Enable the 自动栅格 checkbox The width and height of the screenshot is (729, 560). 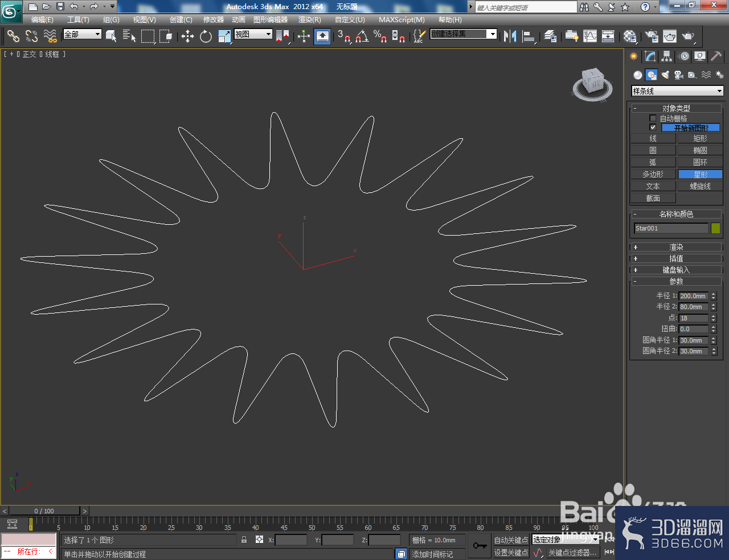pyautogui.click(x=653, y=118)
